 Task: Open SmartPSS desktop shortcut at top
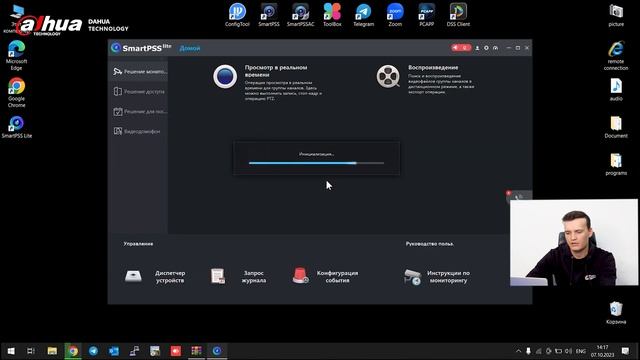click(269, 15)
